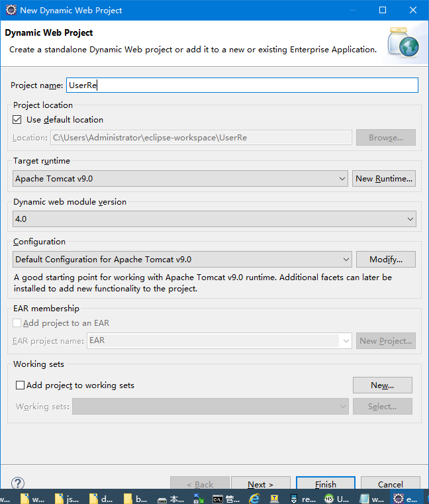
Task: Open the taskbar folder labeled 'js...'
Action: 66,499
